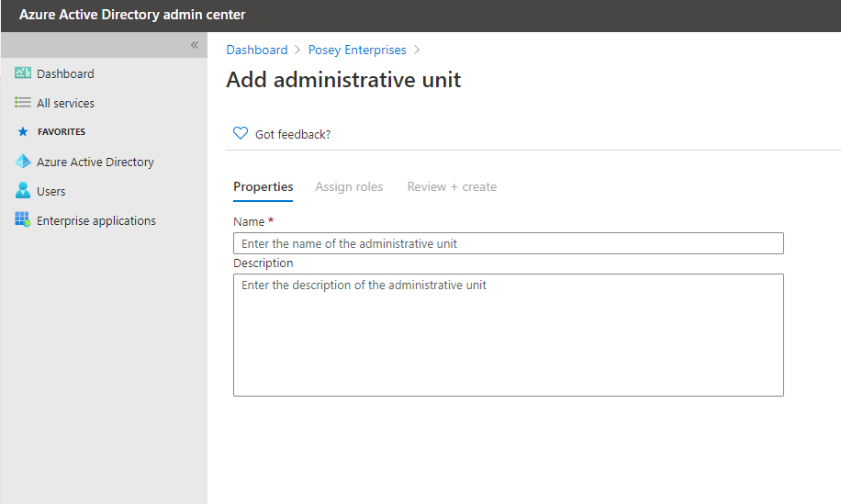
Task: Click the All services list icon
Action: pyautogui.click(x=23, y=103)
